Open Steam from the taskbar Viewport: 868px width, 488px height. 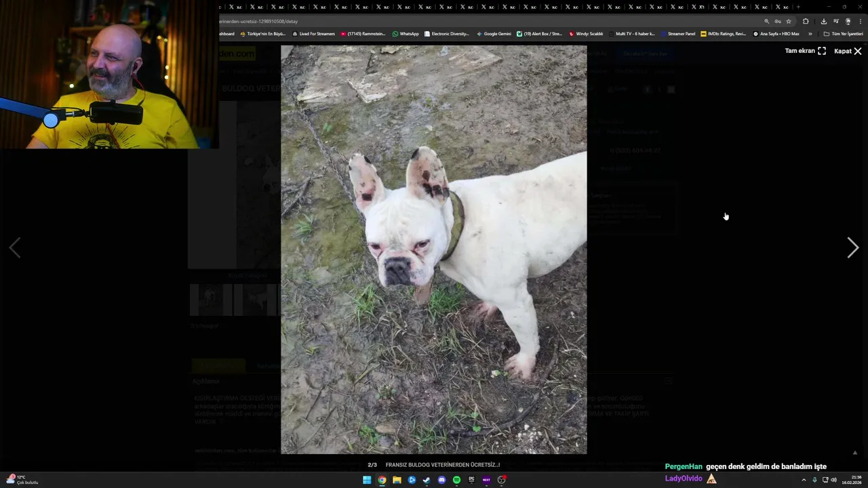(427, 480)
